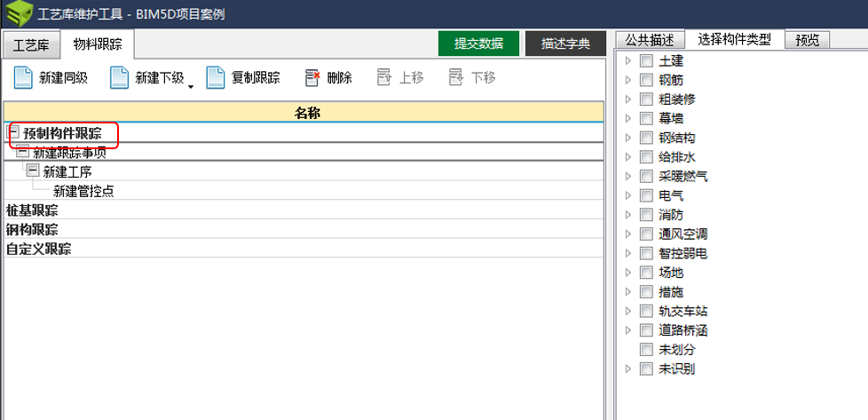Expand the 钢筋 tree node arrow
The image size is (868, 420).
pyautogui.click(x=627, y=80)
